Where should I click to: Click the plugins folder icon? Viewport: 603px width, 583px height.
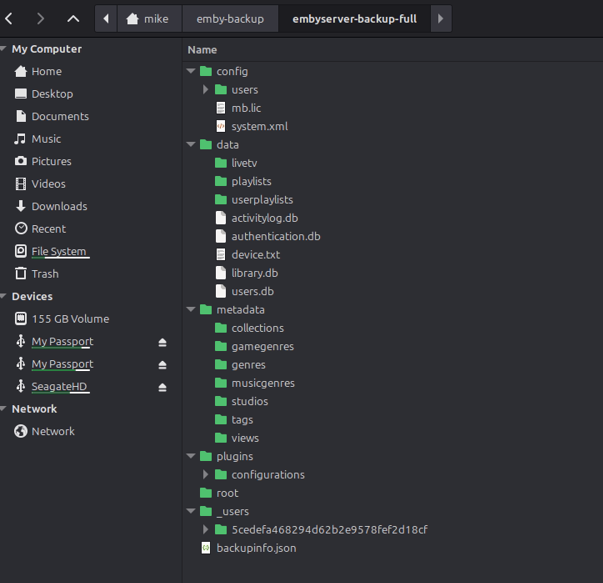pyautogui.click(x=206, y=456)
